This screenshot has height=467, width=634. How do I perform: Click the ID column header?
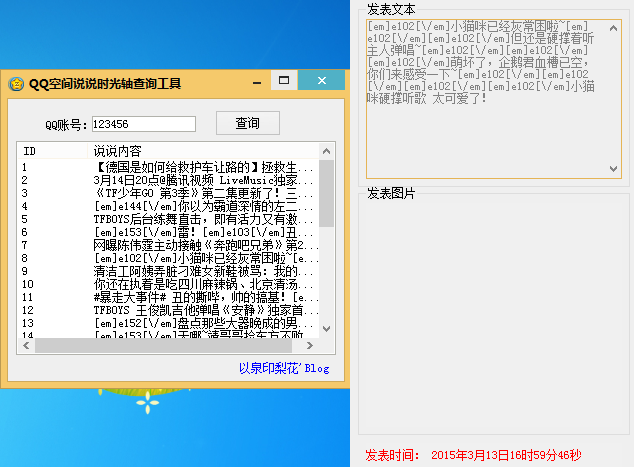52,151
